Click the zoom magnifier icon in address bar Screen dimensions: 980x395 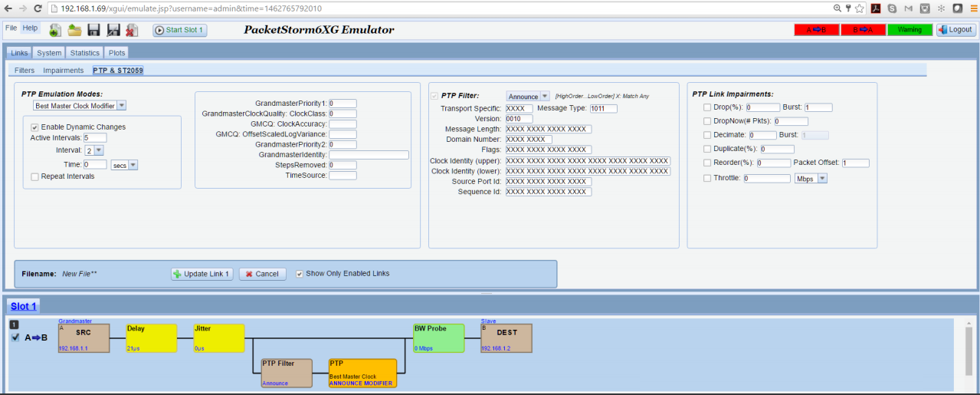(x=837, y=8)
